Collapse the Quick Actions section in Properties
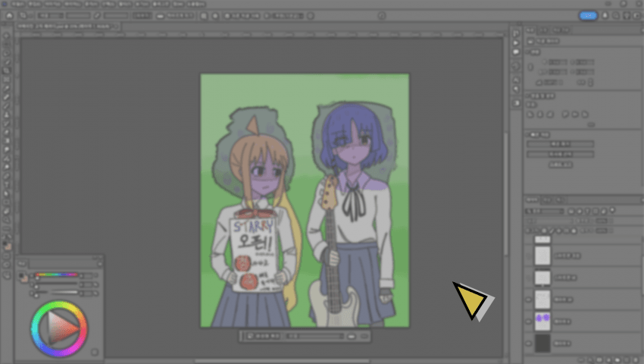The height and width of the screenshot is (364, 644). click(530, 133)
